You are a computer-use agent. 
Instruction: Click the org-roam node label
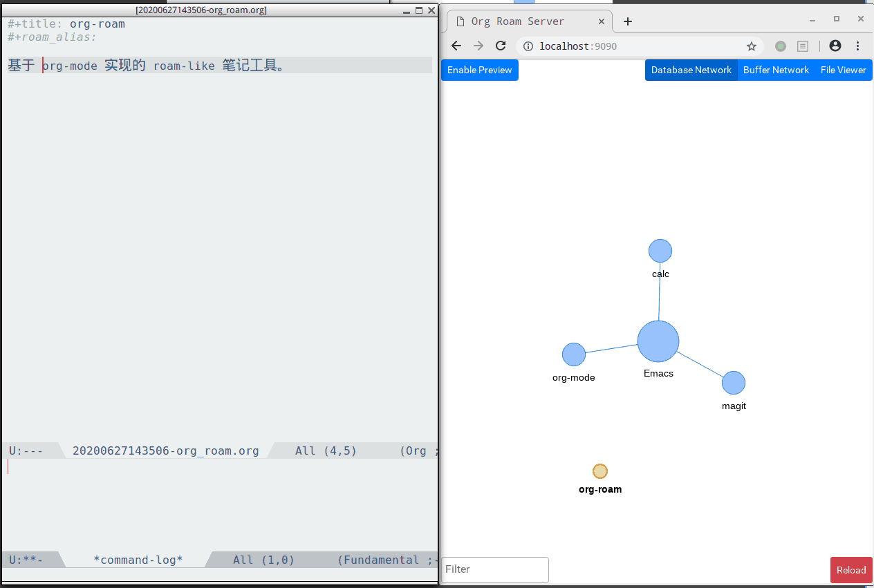[x=600, y=489]
